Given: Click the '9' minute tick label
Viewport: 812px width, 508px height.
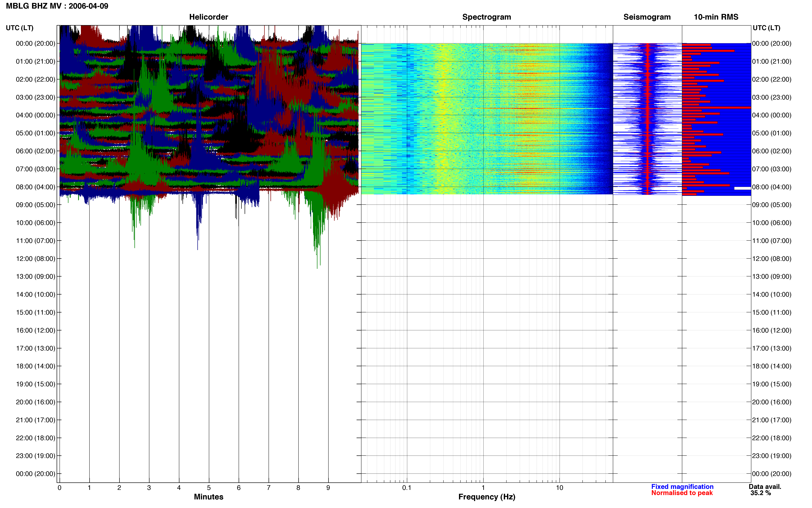Looking at the screenshot, I should pos(328,488).
